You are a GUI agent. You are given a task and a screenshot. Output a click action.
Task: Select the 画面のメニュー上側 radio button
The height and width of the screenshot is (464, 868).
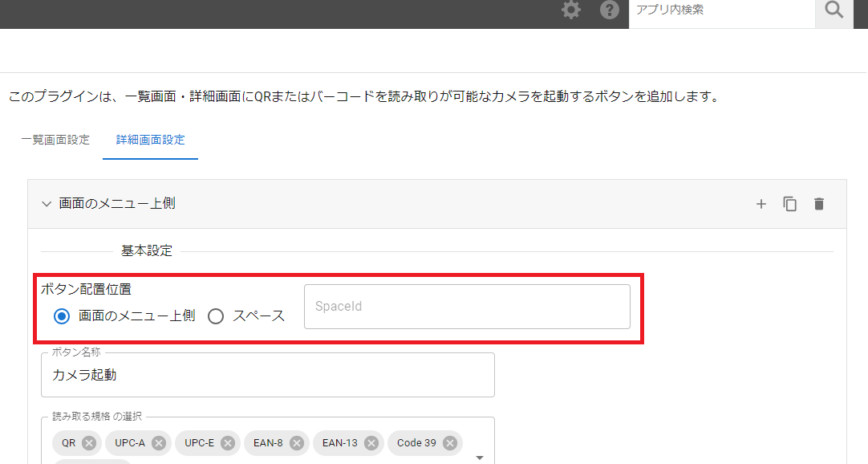[x=61, y=316]
